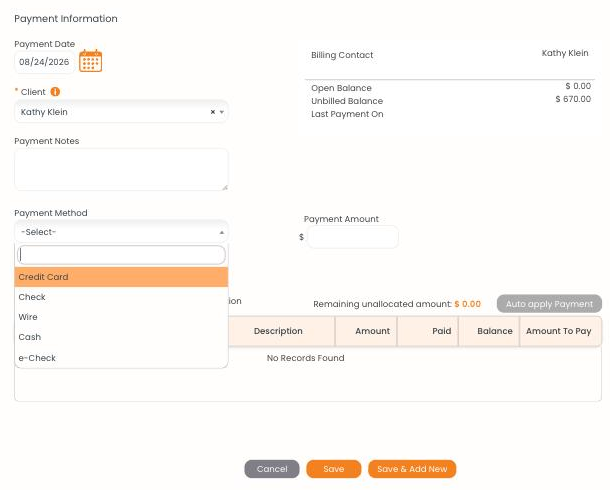610x490 pixels.
Task: Click the Payment Date field
Action: (x=44, y=62)
